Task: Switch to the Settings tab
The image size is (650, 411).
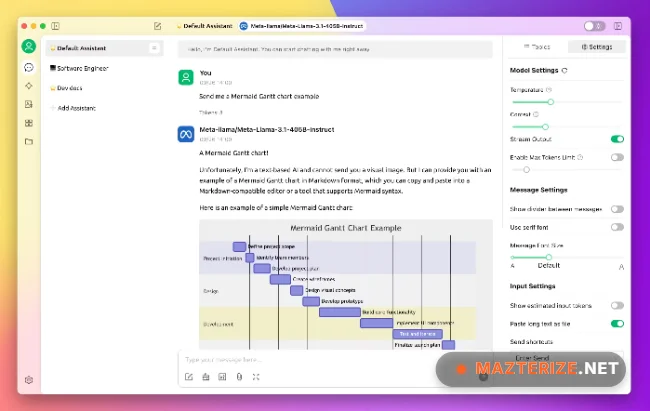Action: [597, 47]
